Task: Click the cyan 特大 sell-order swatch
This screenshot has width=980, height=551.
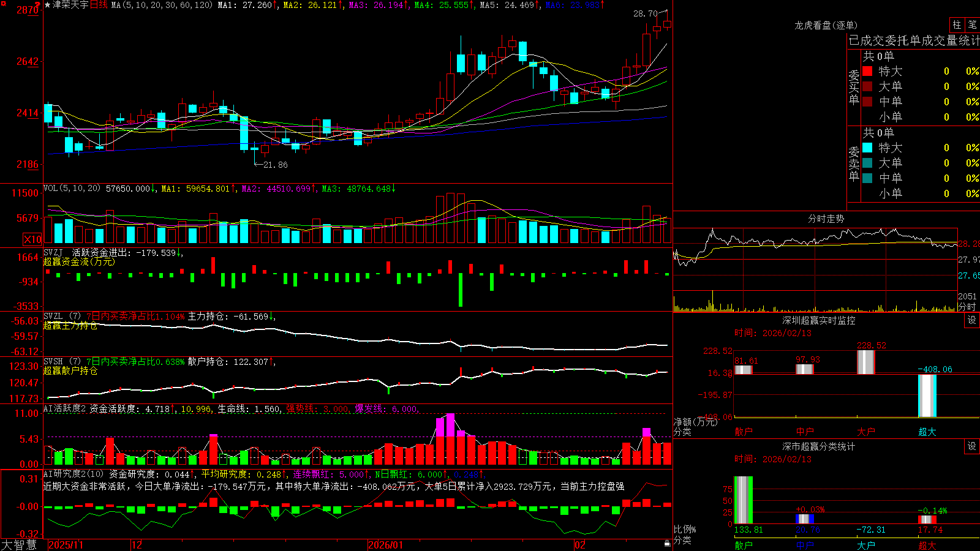Action: (867, 148)
